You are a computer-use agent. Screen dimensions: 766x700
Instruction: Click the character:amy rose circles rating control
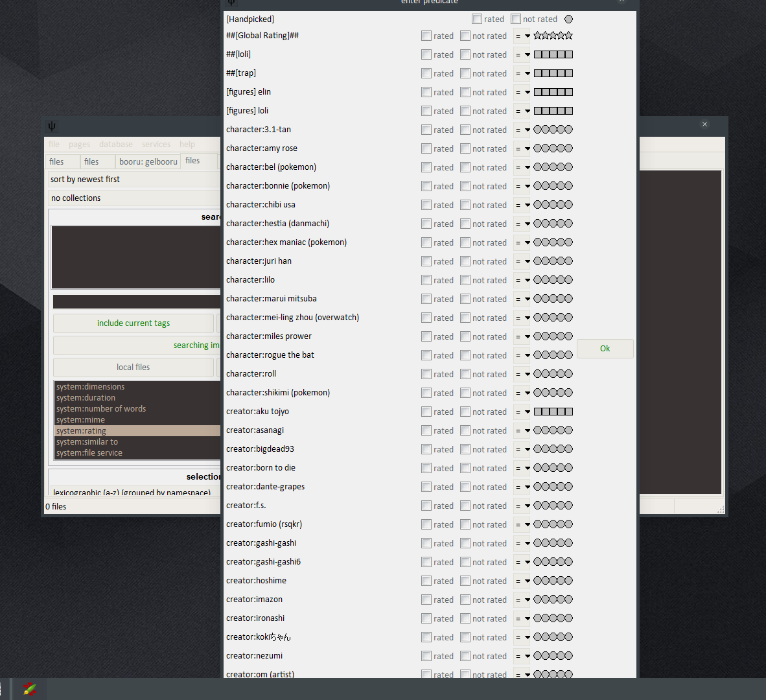click(553, 148)
